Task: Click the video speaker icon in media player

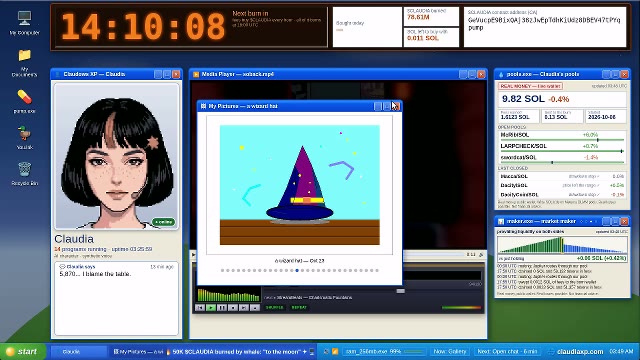Action: tap(481, 255)
